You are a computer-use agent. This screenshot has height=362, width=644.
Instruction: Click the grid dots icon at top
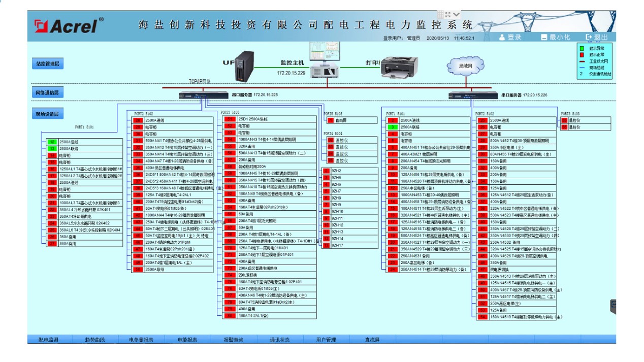coord(441,15)
